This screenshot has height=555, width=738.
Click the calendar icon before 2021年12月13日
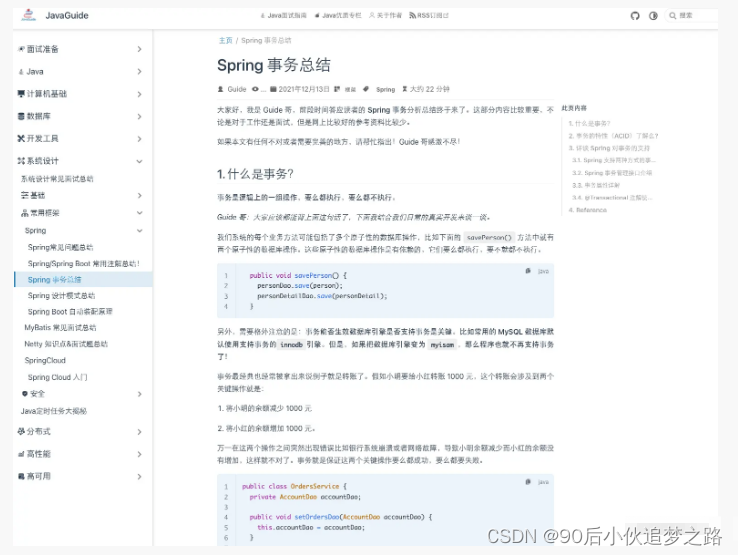click(273, 89)
